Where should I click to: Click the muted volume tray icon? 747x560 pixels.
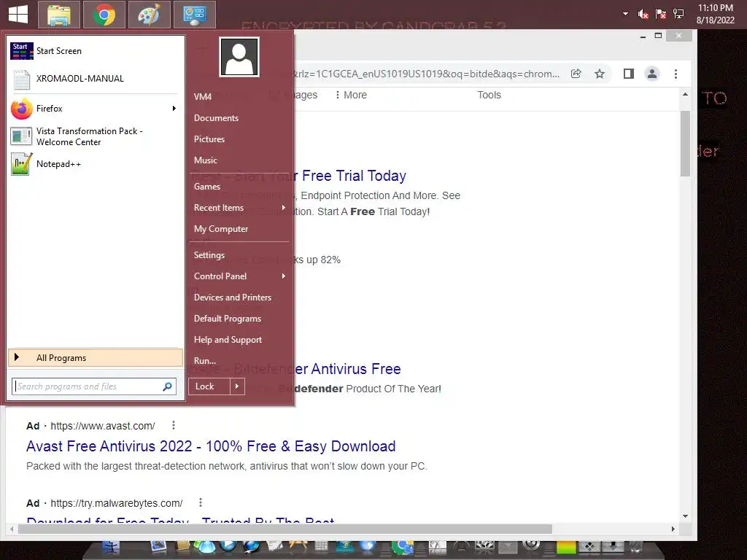(x=643, y=15)
